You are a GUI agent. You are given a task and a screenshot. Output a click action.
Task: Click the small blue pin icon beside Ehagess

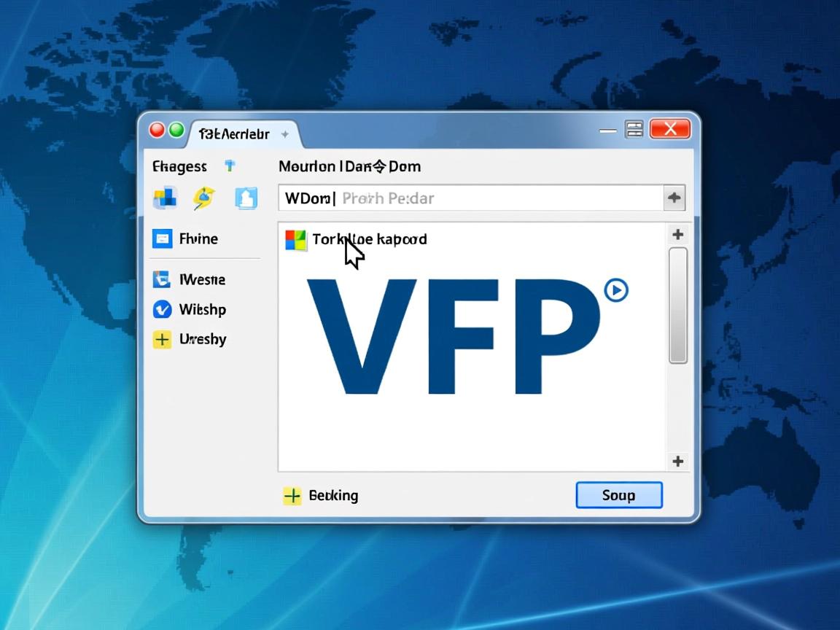coord(230,166)
